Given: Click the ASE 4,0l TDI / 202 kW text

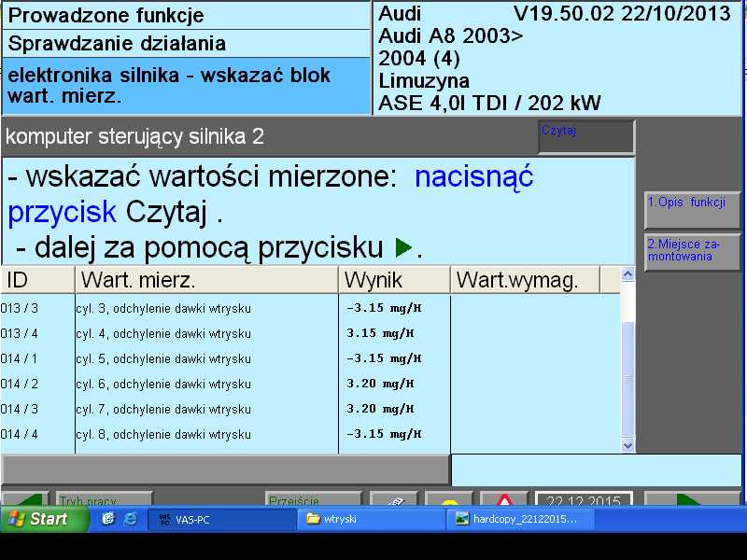Looking at the screenshot, I should (x=489, y=103).
